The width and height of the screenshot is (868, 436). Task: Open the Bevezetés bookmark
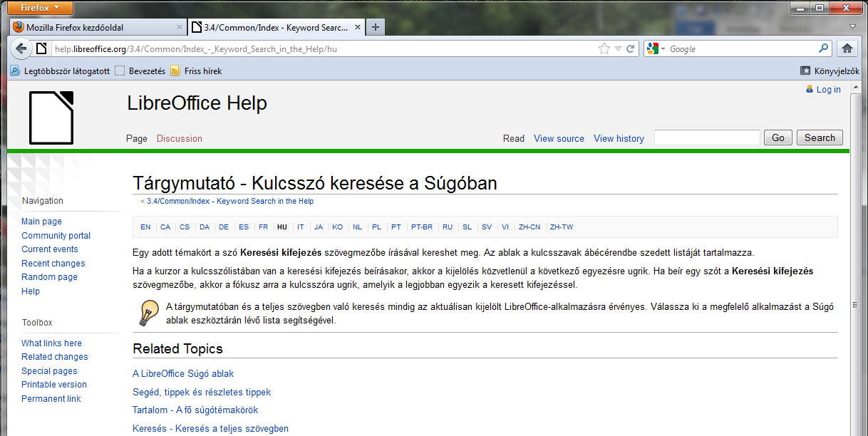pos(140,71)
